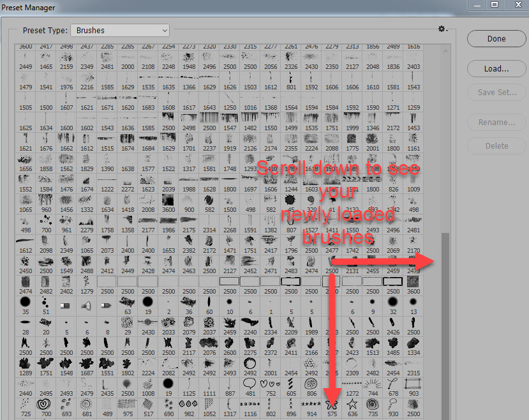
Task: Select the airbrush fan tip brush icon
Action: pos(87,306)
